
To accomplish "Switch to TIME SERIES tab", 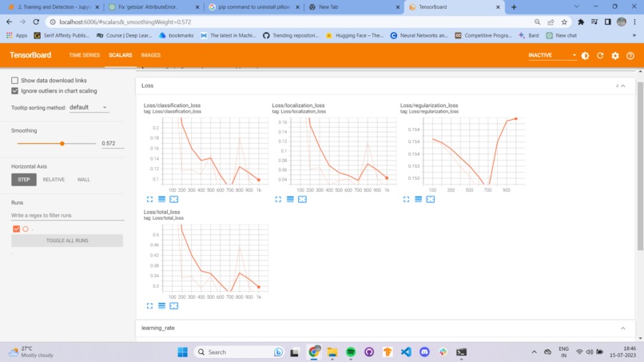I will click(84, 55).
